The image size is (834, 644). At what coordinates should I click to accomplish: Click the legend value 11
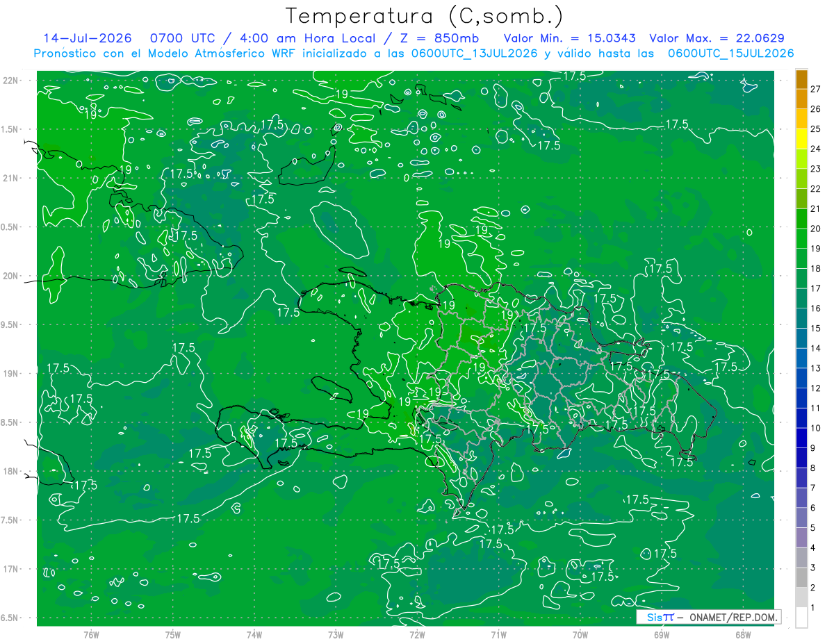(x=815, y=408)
